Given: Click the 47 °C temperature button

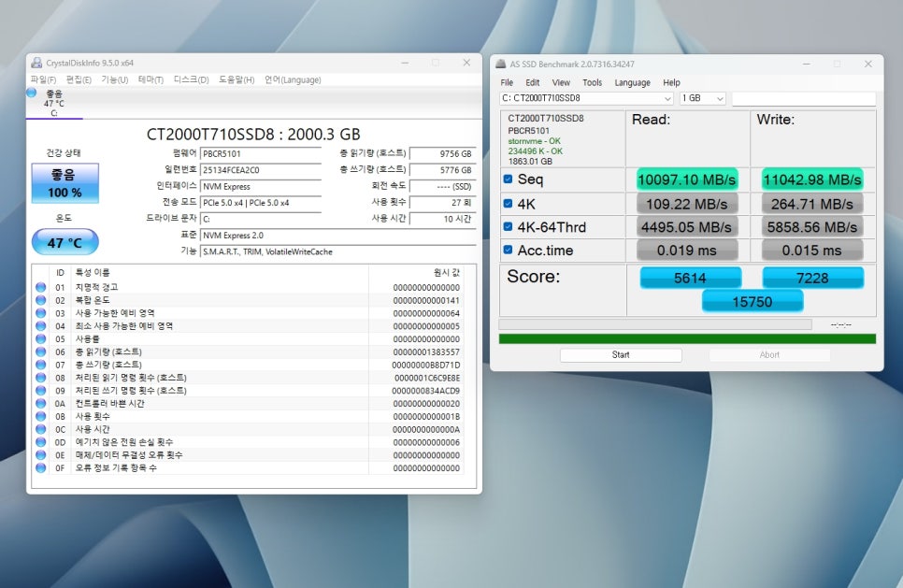Looking at the screenshot, I should pos(65,242).
